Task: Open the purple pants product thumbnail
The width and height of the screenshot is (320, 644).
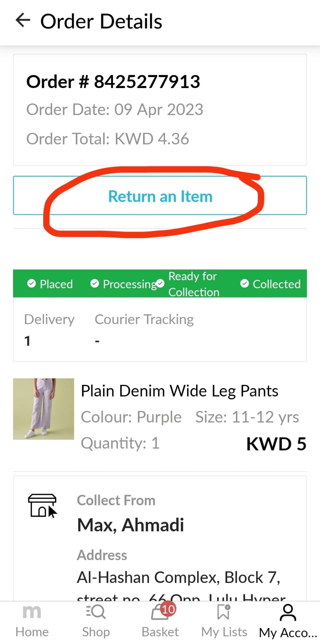Action: 43,409
